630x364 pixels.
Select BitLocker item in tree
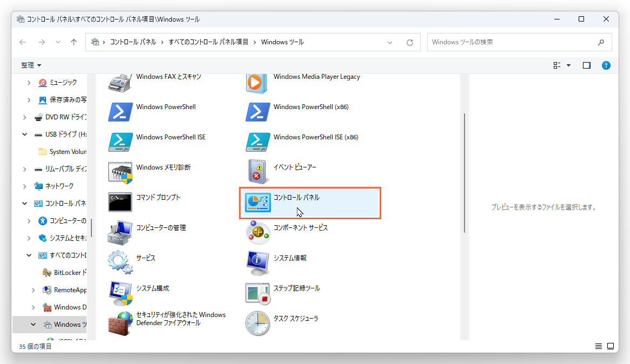pyautogui.click(x=64, y=273)
